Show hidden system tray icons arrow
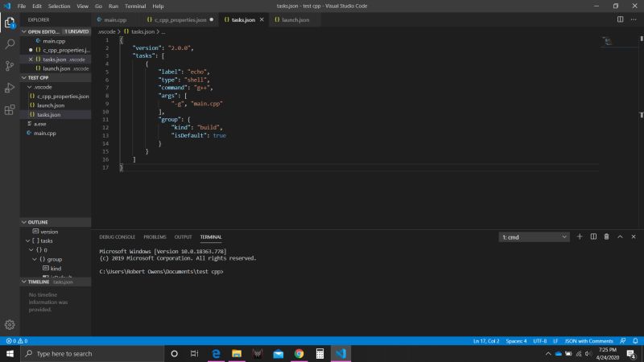The width and height of the screenshot is (644, 362). click(548, 353)
